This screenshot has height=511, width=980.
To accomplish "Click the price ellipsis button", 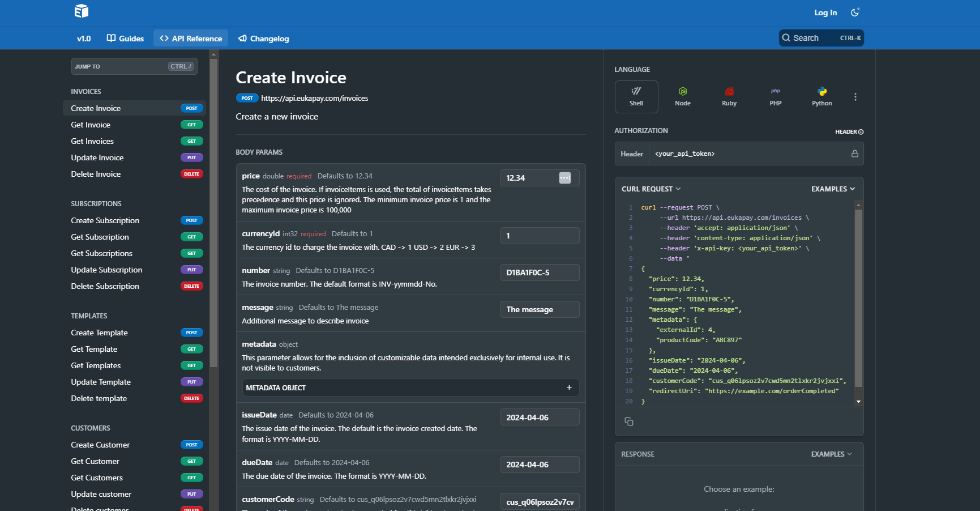I will coord(565,178).
